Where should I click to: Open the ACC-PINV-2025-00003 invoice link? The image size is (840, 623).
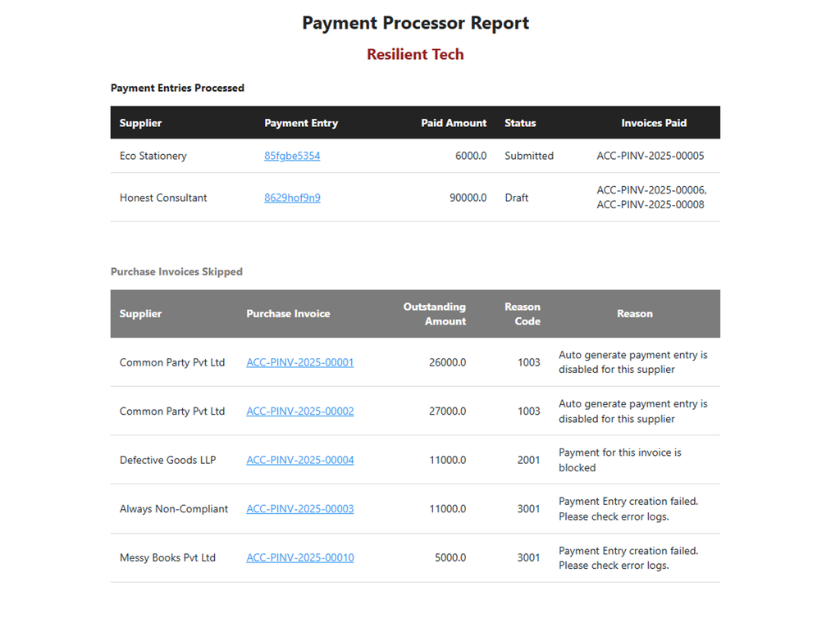pos(300,509)
